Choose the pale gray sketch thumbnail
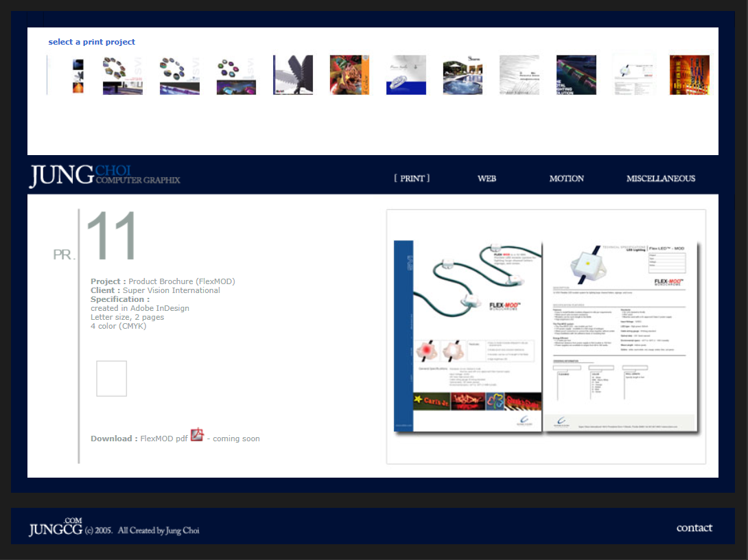748x560 pixels. pos(519,75)
